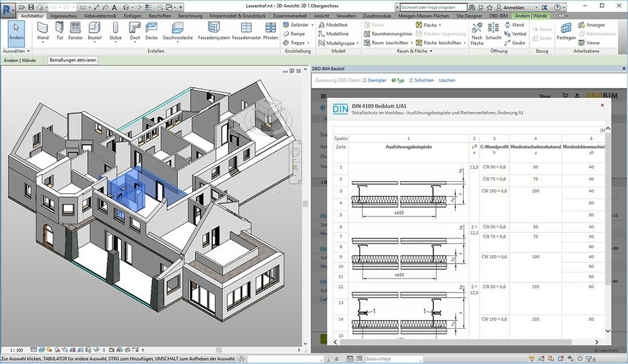Choose the Fassadenraster curtain grid tool
628x364 pixels.
tap(246, 31)
